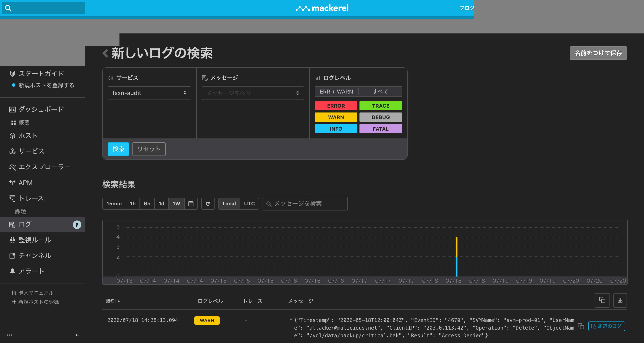Open the fsxn-audit service dropdown
The image size is (644, 343).
coord(149,93)
